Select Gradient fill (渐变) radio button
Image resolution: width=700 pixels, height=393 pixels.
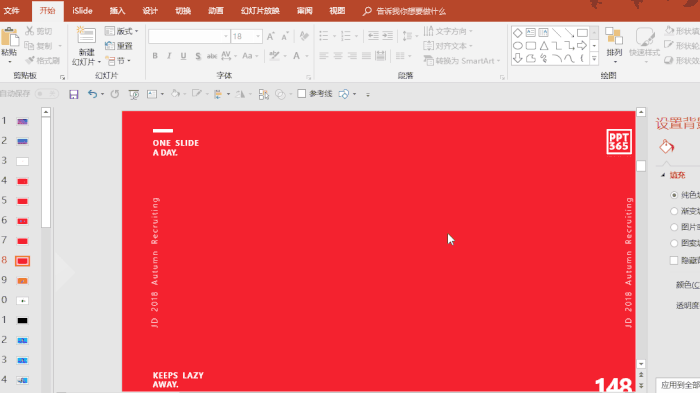pyautogui.click(x=674, y=211)
